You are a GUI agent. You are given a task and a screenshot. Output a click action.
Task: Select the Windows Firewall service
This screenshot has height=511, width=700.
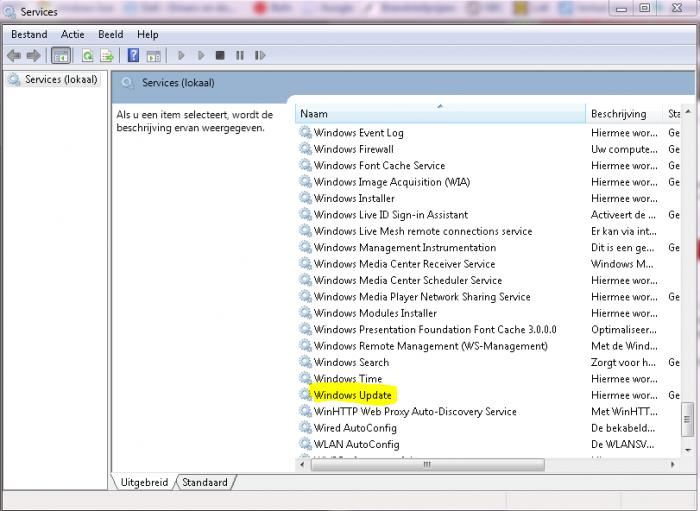[354, 149]
